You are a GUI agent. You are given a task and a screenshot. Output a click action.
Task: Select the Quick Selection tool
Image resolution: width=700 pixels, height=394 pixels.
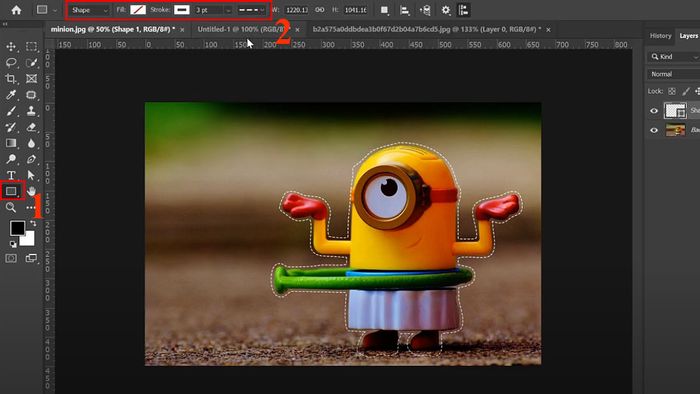click(31, 62)
